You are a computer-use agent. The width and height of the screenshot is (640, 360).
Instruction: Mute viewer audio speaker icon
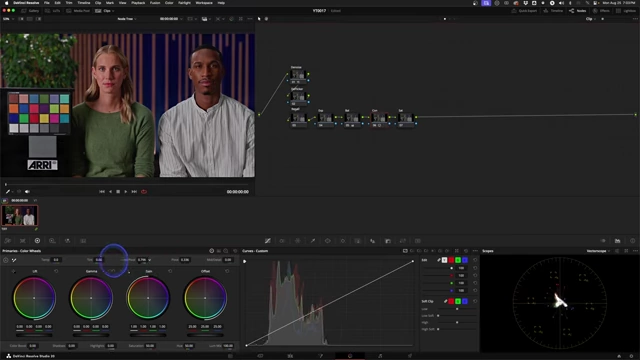[x=27, y=191]
